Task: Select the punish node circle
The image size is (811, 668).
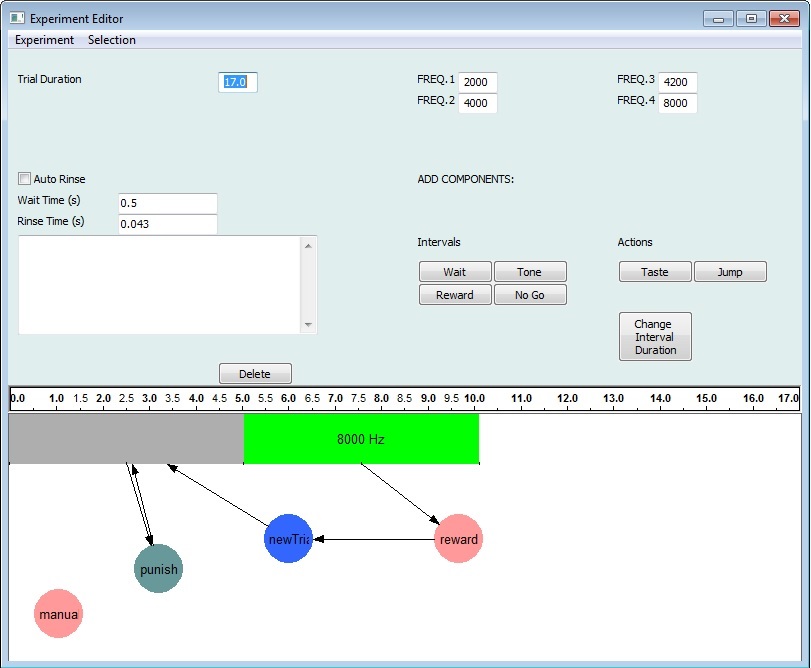Action: pos(158,569)
